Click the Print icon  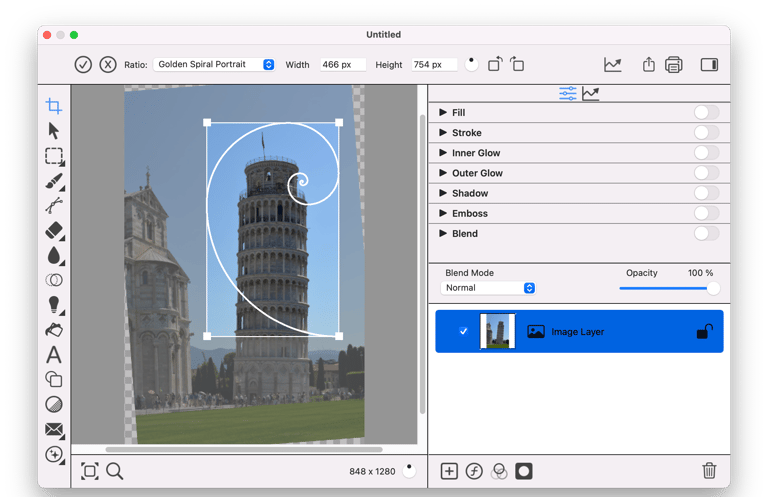[x=674, y=65]
